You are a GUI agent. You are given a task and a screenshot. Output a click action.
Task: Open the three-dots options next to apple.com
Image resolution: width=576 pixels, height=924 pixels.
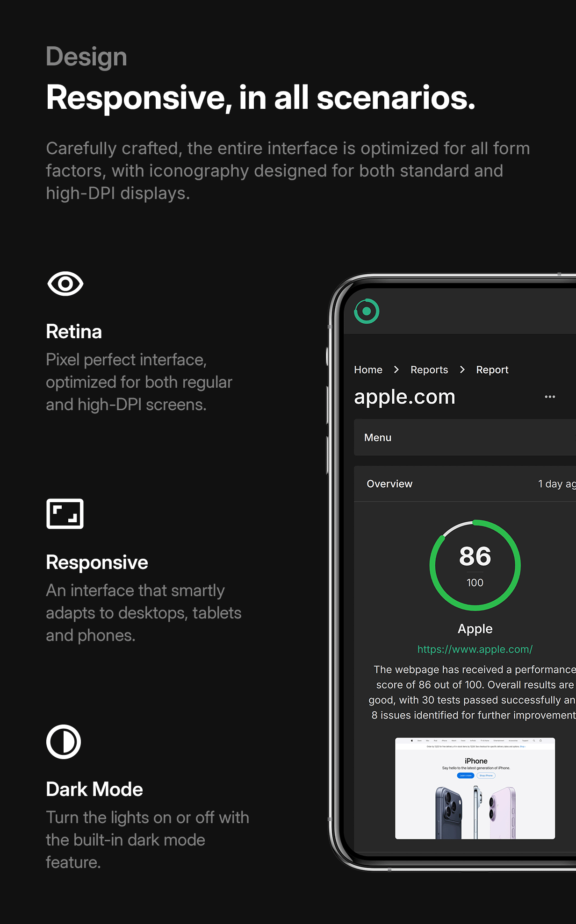click(x=550, y=397)
